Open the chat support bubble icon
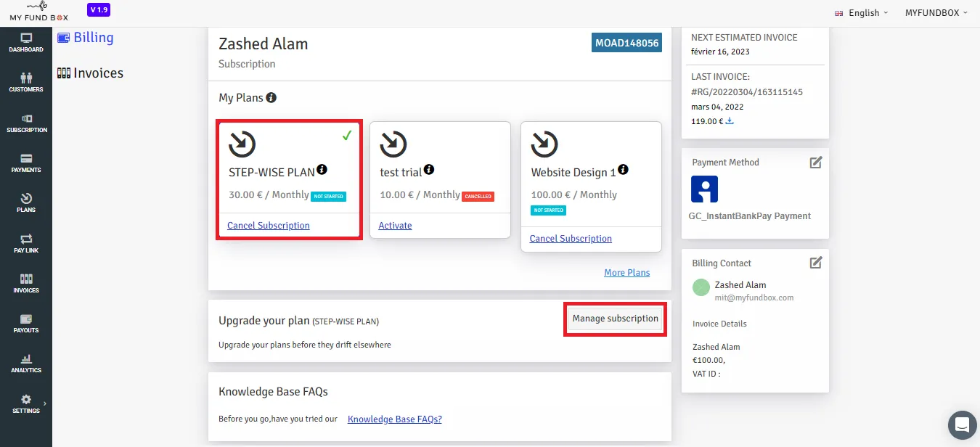 coord(963,425)
